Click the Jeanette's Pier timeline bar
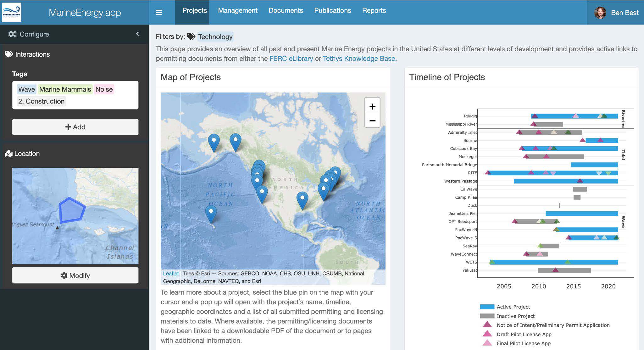The width and height of the screenshot is (644, 350). (x=582, y=213)
